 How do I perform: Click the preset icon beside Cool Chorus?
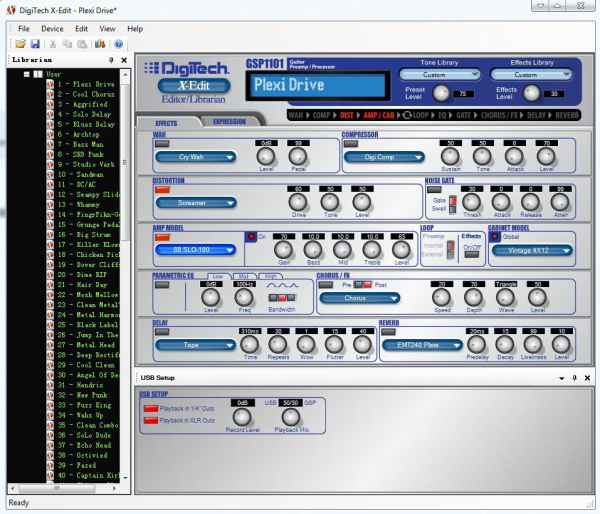coord(50,94)
